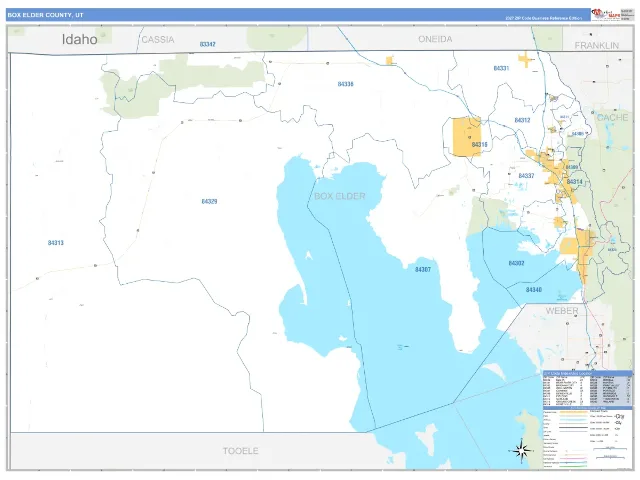The image size is (640, 480).
Task: Click ZIP code label 84336
Action: 345,84
